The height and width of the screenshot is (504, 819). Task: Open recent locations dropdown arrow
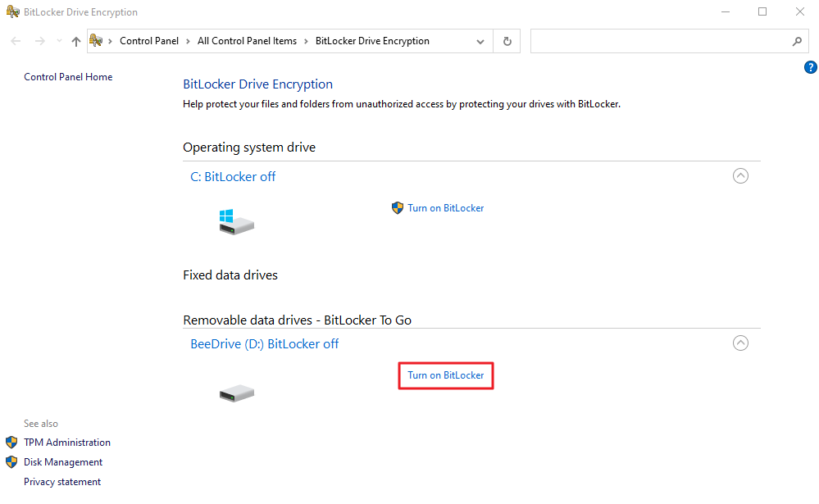[59, 41]
